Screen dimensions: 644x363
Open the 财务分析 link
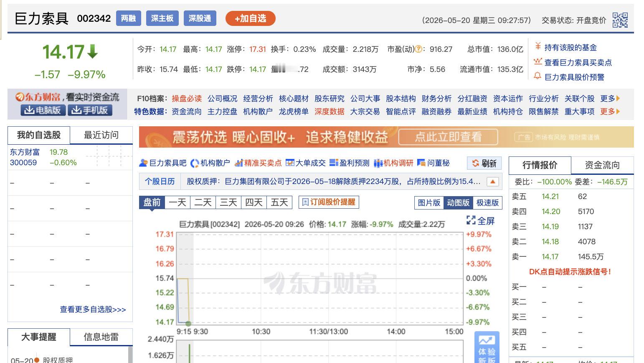coord(436,99)
